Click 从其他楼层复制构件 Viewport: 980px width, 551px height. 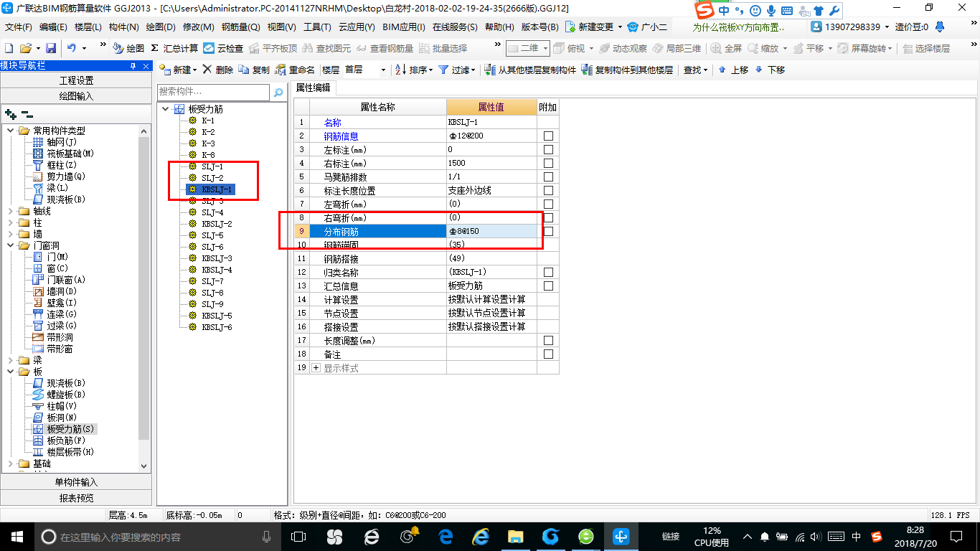530,70
